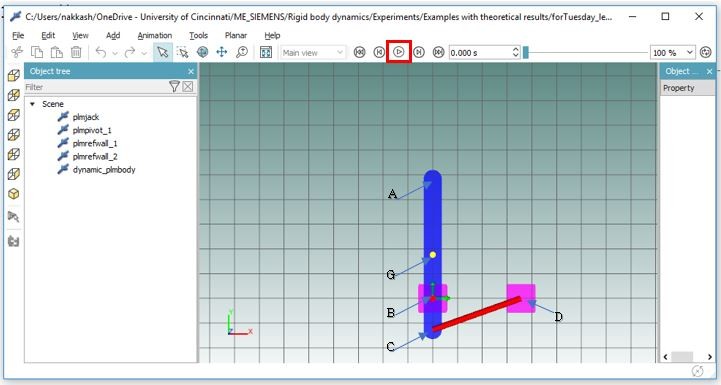Click second cube view icon in left sidebar
The height and width of the screenshot is (385, 721).
pos(14,95)
